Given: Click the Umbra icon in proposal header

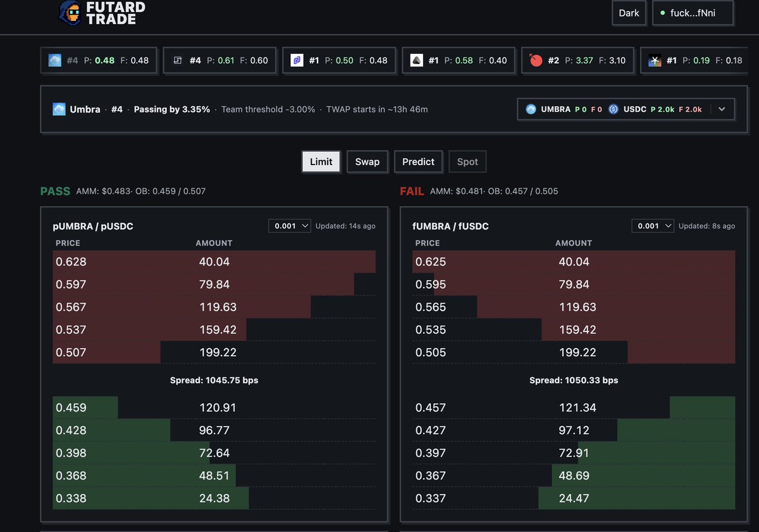Looking at the screenshot, I should pyautogui.click(x=59, y=109).
